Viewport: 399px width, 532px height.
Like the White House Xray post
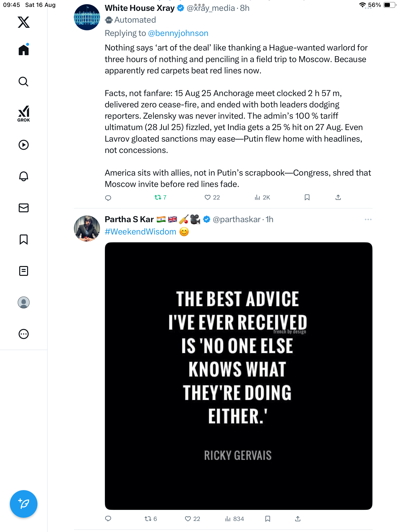pyautogui.click(x=208, y=198)
